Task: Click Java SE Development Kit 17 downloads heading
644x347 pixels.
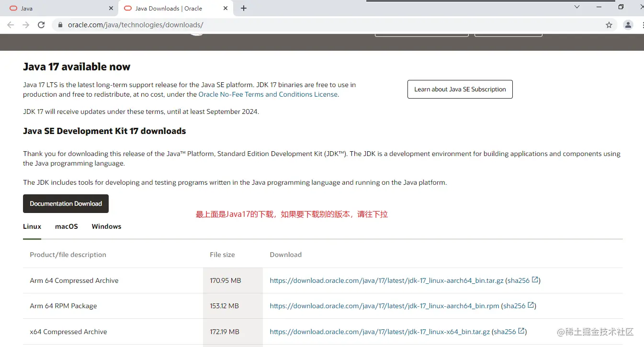Action: click(x=104, y=131)
